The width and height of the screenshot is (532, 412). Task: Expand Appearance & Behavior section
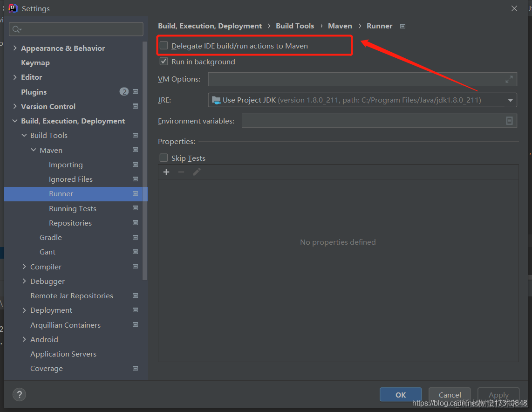[15, 48]
